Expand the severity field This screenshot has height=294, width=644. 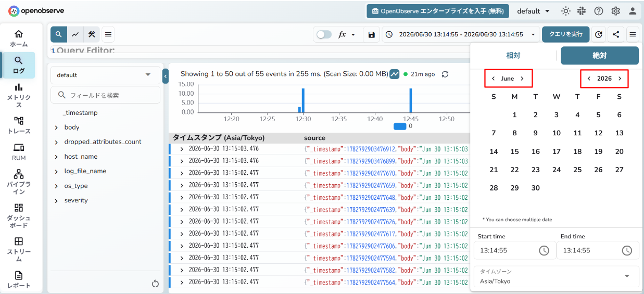click(56, 200)
